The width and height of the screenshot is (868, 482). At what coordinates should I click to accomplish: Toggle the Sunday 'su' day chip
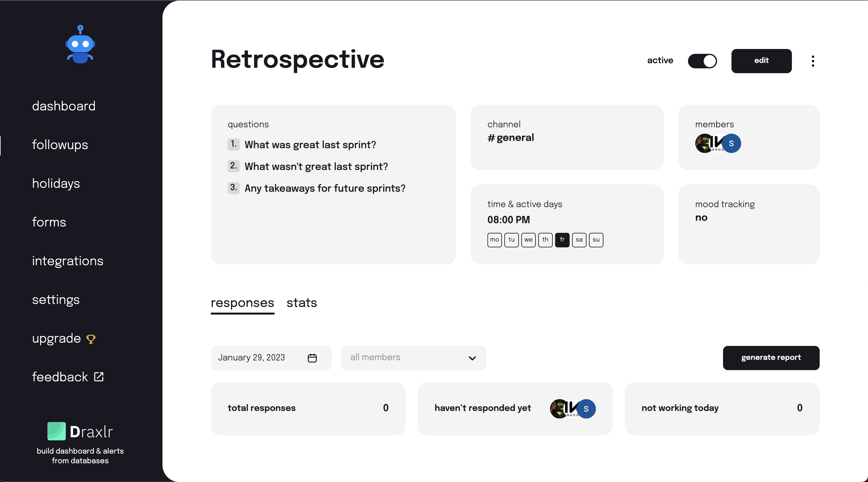(x=596, y=240)
